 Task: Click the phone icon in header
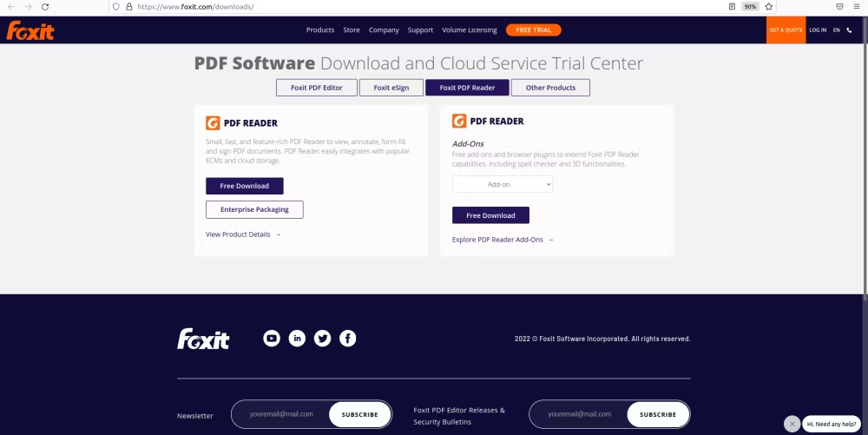tap(849, 30)
